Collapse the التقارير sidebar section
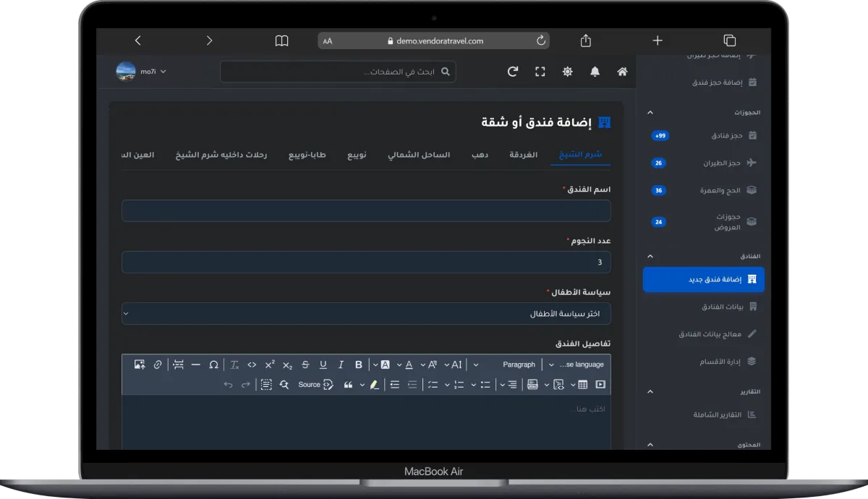The height and width of the screenshot is (499, 868). 650,391
